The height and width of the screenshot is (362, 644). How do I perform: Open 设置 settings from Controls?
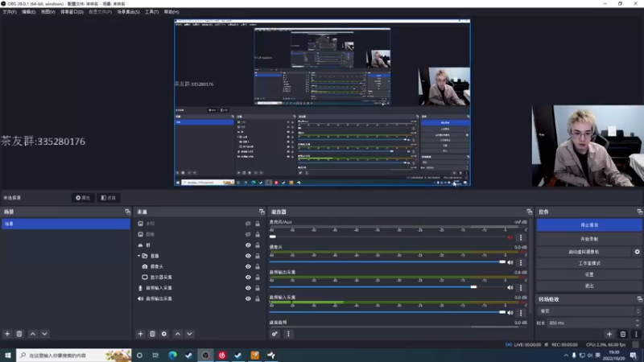(589, 274)
